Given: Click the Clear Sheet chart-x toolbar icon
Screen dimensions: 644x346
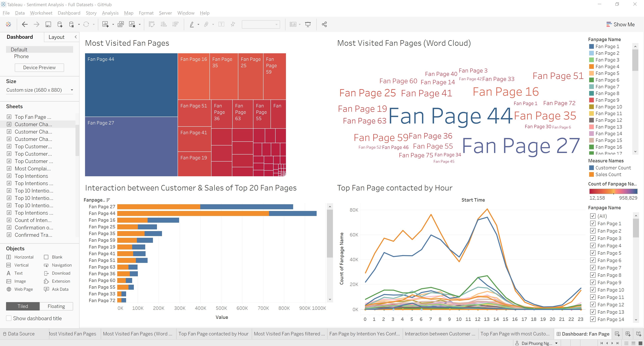Looking at the screenshot, I should [132, 24].
